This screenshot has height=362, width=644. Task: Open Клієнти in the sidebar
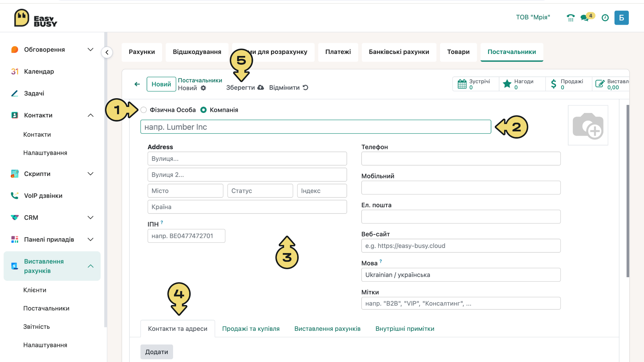coord(35,290)
